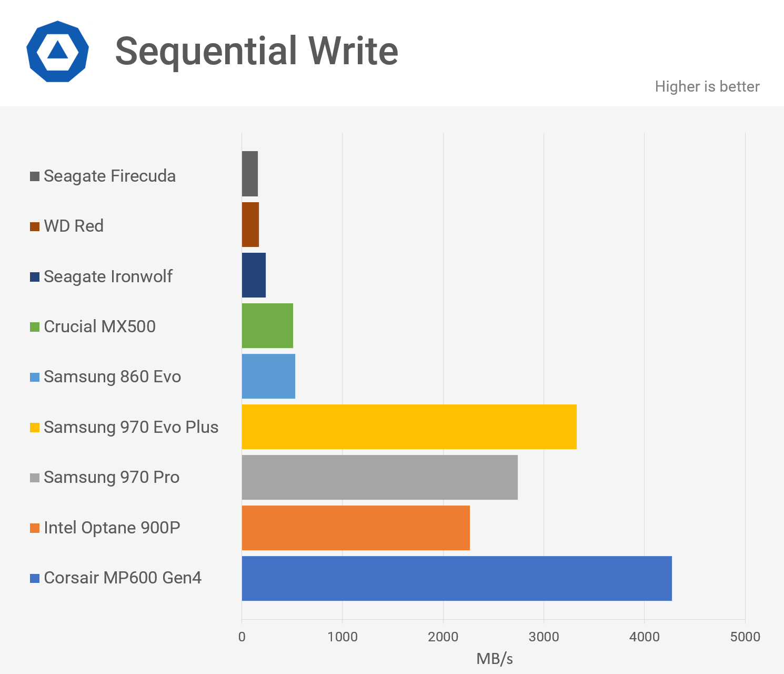784x674 pixels.
Task: Select the yellow Samsung 970 Evo Plus bar
Action: point(409,427)
